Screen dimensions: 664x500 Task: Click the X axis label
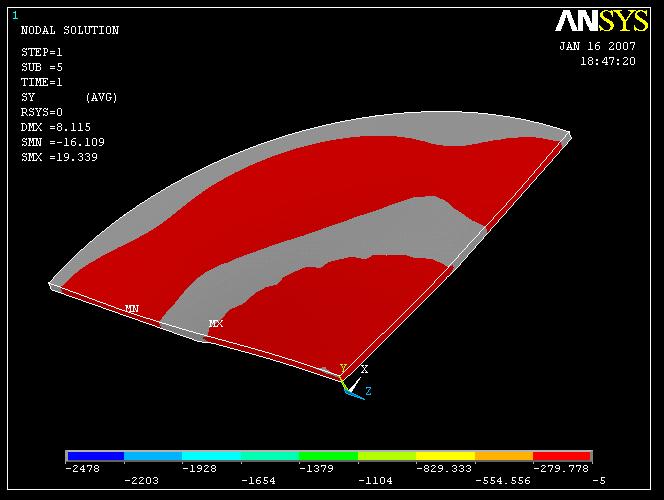(x=365, y=369)
